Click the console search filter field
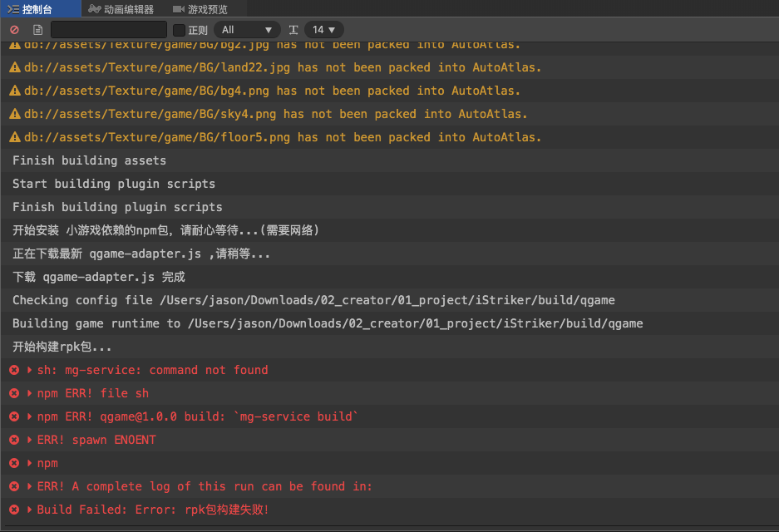This screenshot has height=532, width=779. [x=108, y=30]
